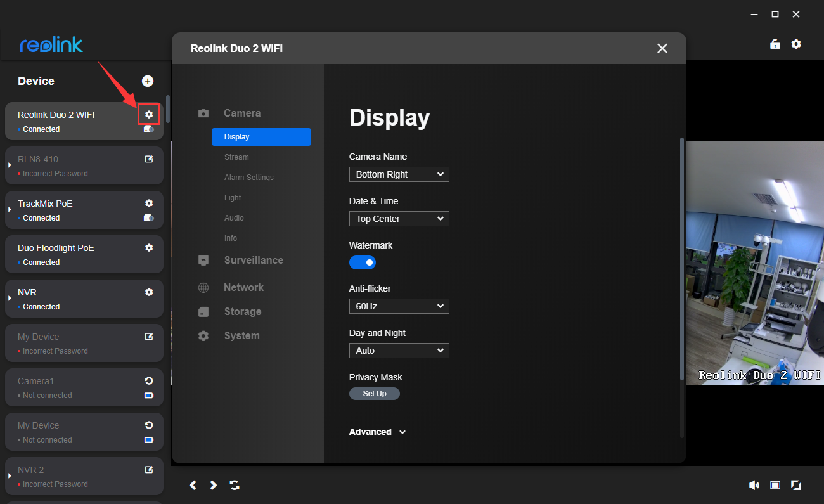The image size is (824, 504).
Task: Open the Date & Time position dropdown
Action: tap(399, 219)
